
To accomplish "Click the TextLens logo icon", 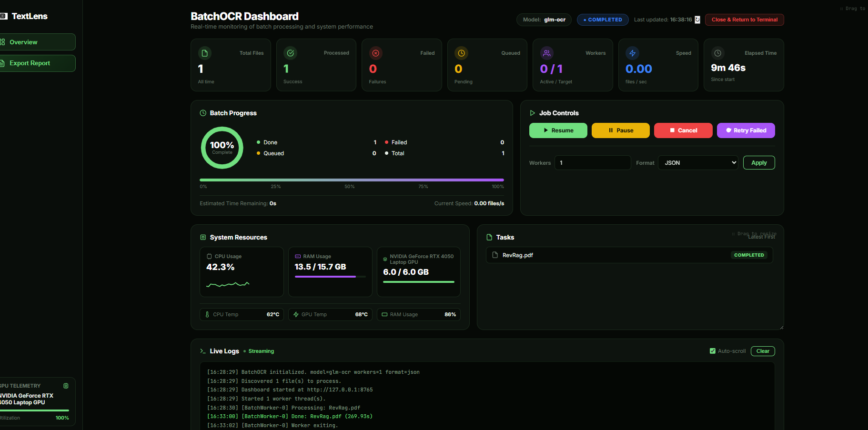I will tap(3, 16).
